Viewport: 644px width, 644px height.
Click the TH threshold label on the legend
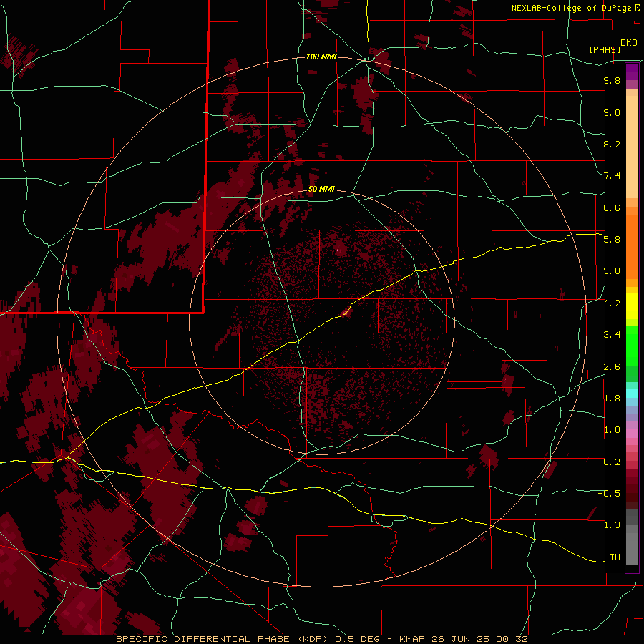(x=615, y=557)
